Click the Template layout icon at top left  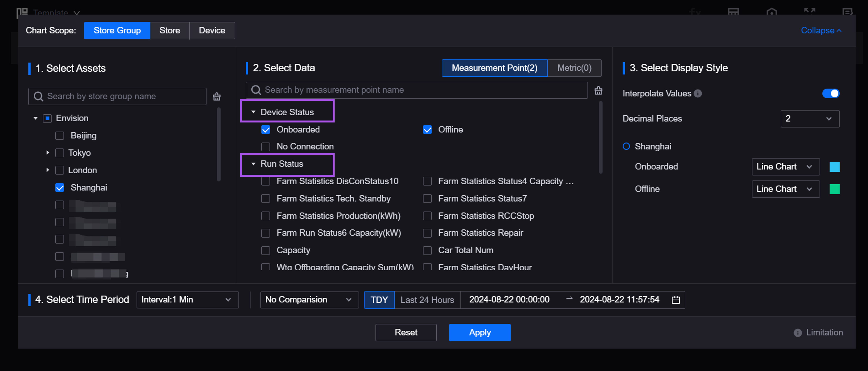(22, 13)
